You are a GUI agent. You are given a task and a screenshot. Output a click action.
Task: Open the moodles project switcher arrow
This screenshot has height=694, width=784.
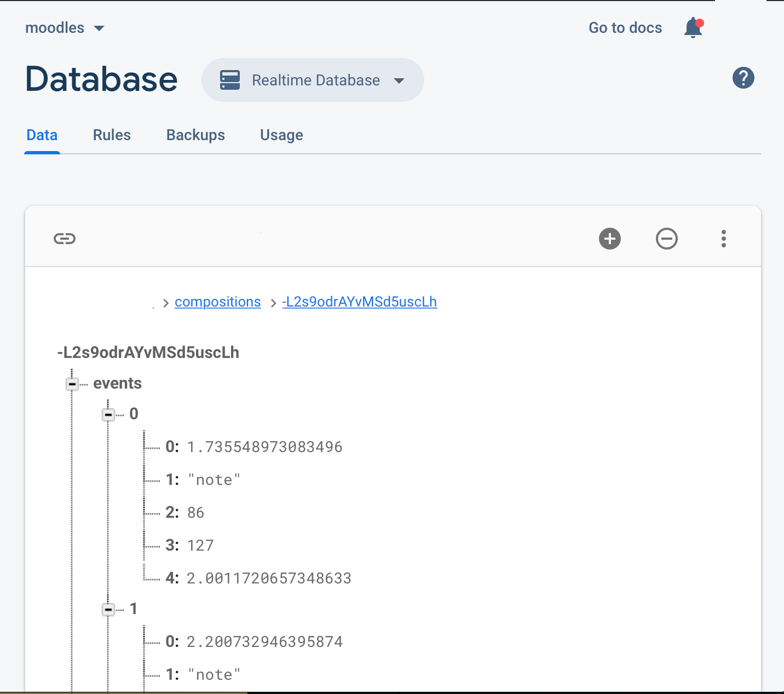tap(100, 28)
